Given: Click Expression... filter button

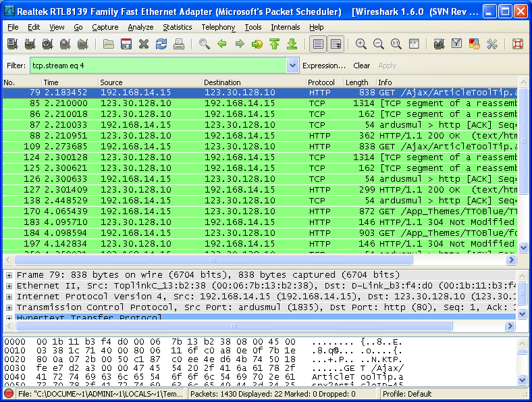Looking at the screenshot, I should click(x=323, y=66).
